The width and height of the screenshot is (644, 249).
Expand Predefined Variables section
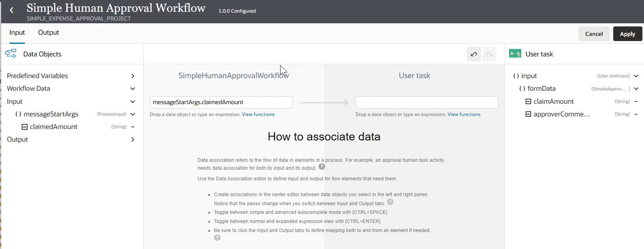tap(133, 76)
